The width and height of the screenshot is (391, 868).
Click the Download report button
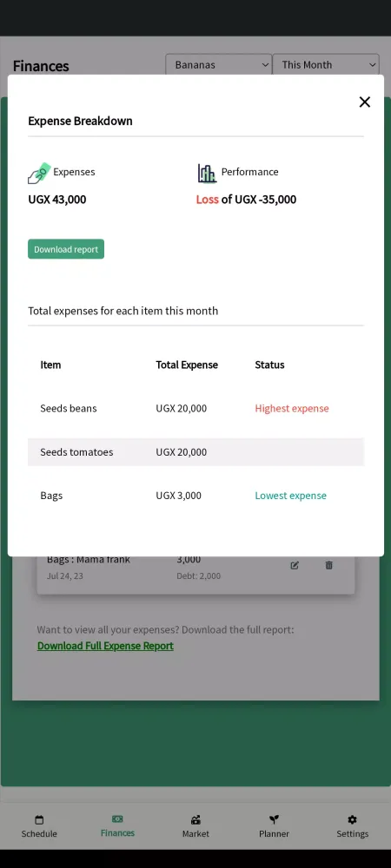(x=66, y=249)
